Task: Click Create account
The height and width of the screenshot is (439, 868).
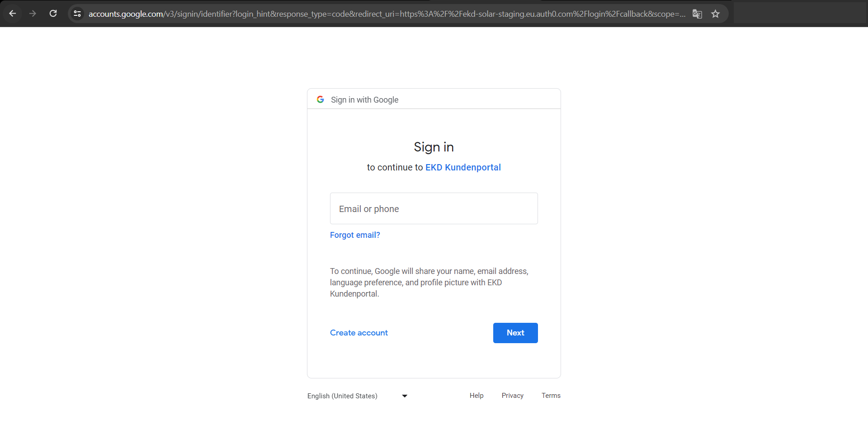Action: [x=359, y=333]
